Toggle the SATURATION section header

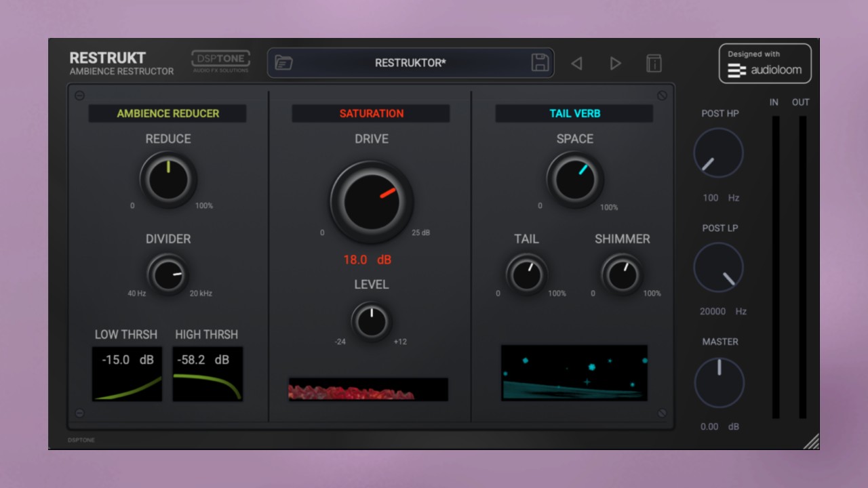(371, 113)
